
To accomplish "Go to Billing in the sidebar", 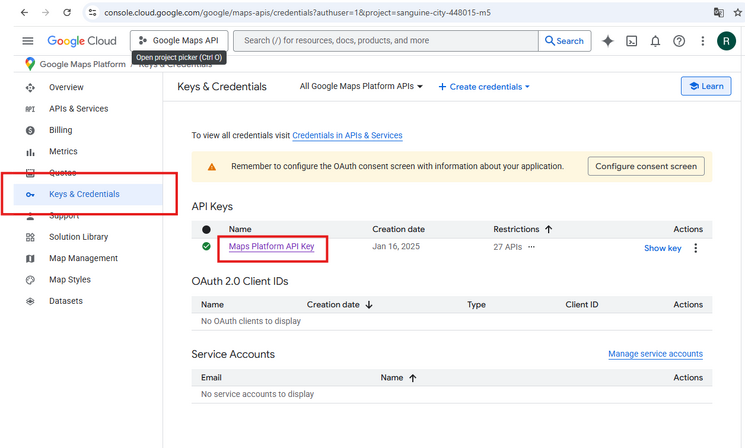I will (60, 130).
